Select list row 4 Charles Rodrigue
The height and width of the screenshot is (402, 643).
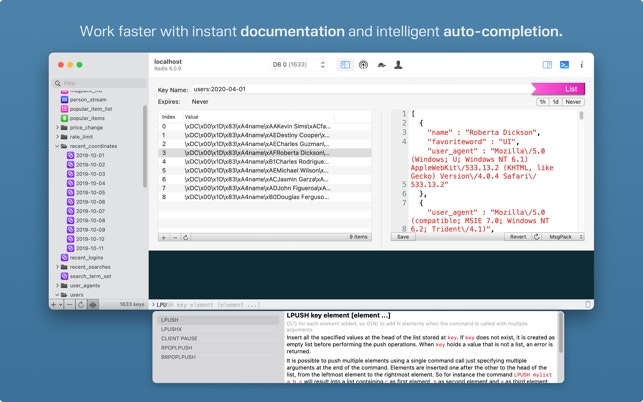click(x=265, y=162)
